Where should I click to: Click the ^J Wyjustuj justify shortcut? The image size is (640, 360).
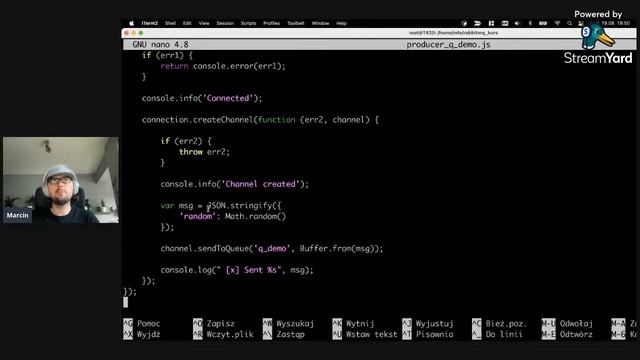(428, 324)
